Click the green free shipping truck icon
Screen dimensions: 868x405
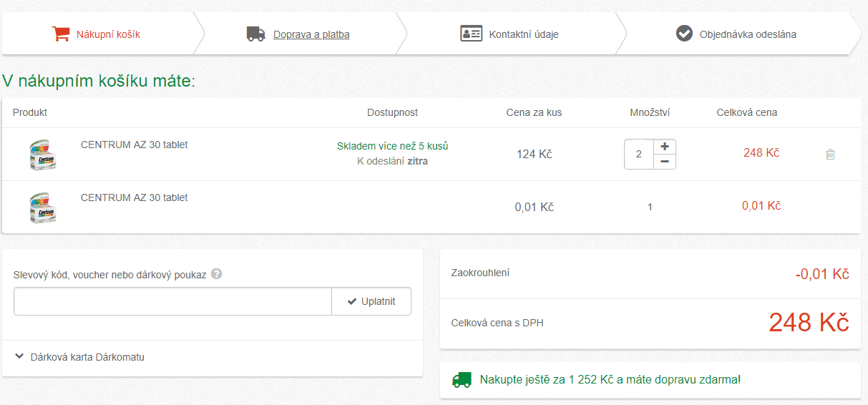coord(462,379)
